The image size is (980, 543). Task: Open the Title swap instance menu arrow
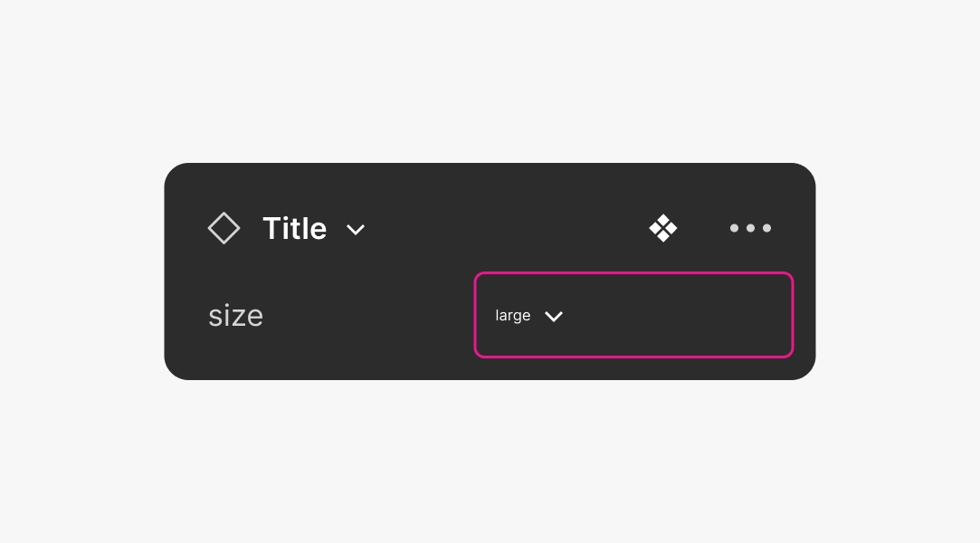(x=356, y=230)
